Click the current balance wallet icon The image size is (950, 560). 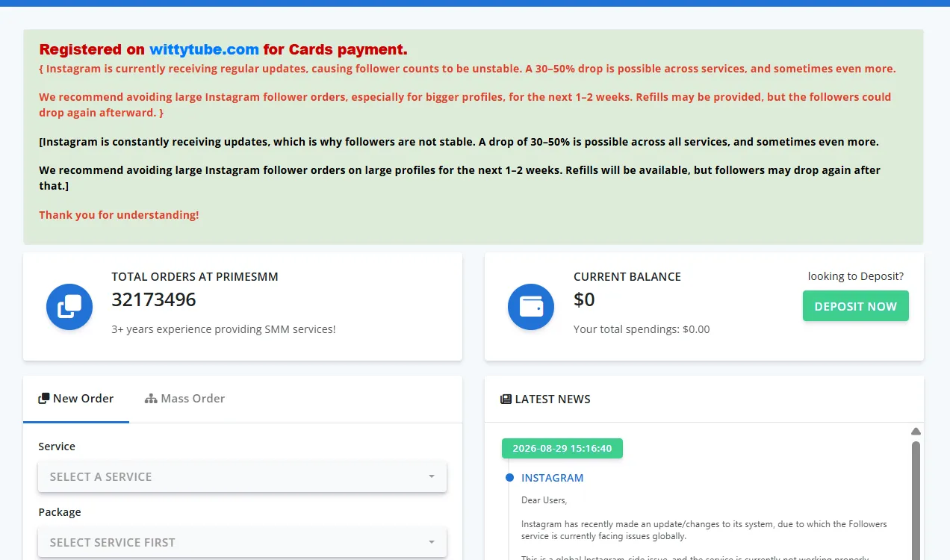(531, 307)
